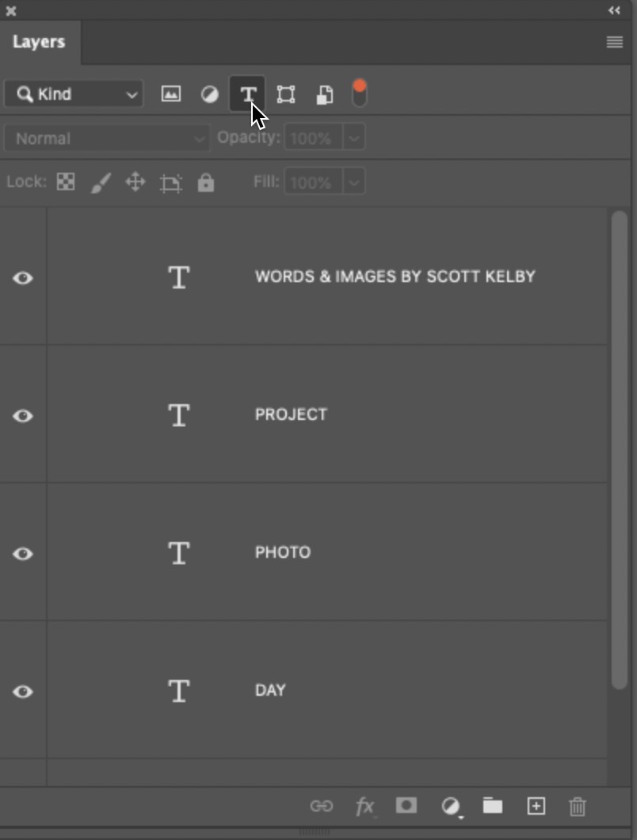
Task: Open the Add Layer Style (fx) menu
Action: tap(365, 805)
